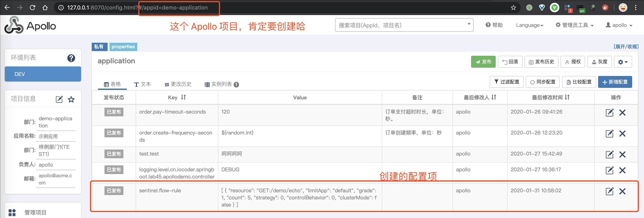644x218 pixels.
Task: Open the environment list help icon
Action: [x=71, y=58]
